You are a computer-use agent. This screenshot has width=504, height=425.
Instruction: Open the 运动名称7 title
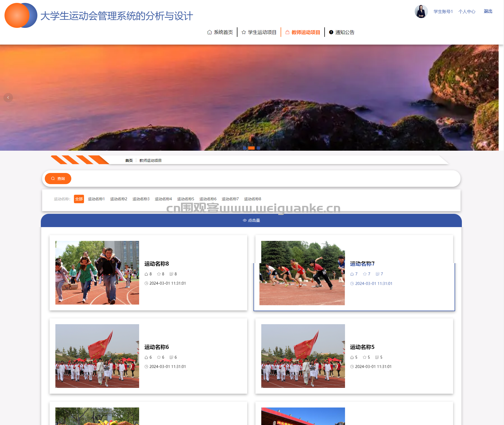[x=362, y=264]
